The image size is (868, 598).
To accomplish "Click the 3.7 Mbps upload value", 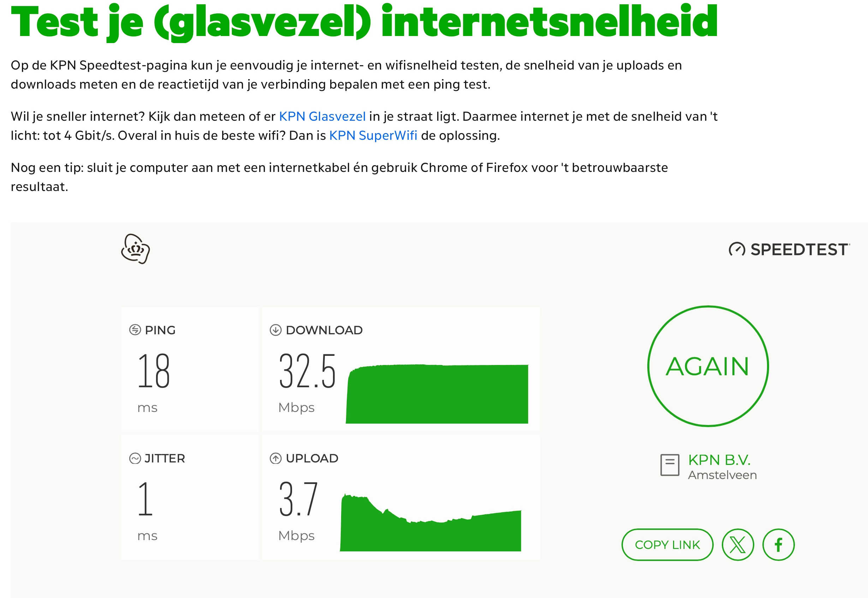I will [x=298, y=499].
